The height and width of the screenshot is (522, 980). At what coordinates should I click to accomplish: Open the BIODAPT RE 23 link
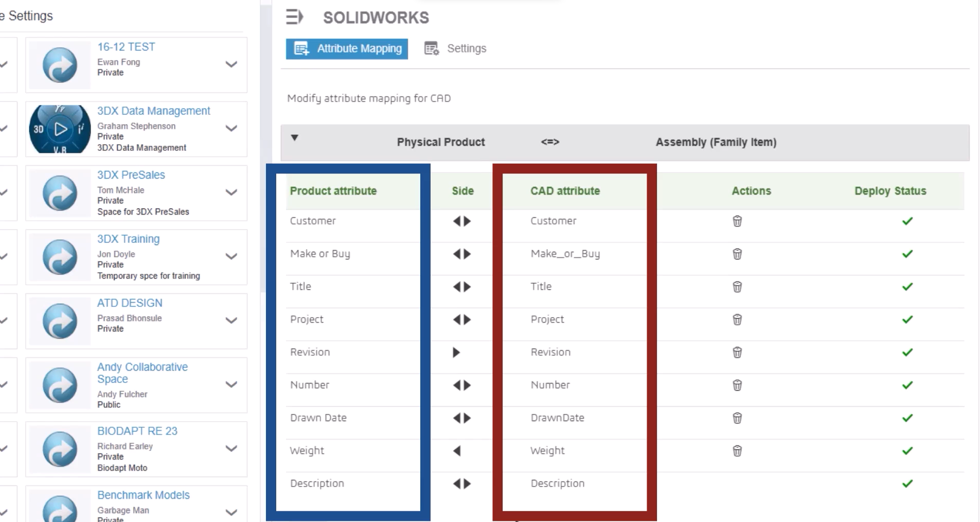pos(137,431)
